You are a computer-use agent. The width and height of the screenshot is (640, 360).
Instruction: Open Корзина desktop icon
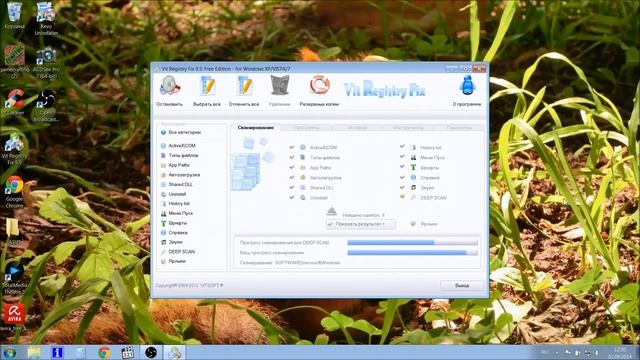(14, 16)
